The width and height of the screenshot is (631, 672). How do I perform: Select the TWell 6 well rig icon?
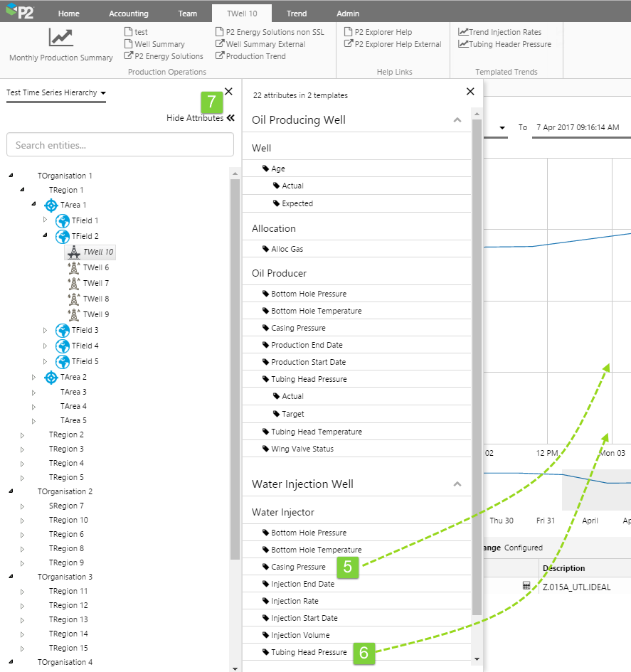[x=73, y=267]
